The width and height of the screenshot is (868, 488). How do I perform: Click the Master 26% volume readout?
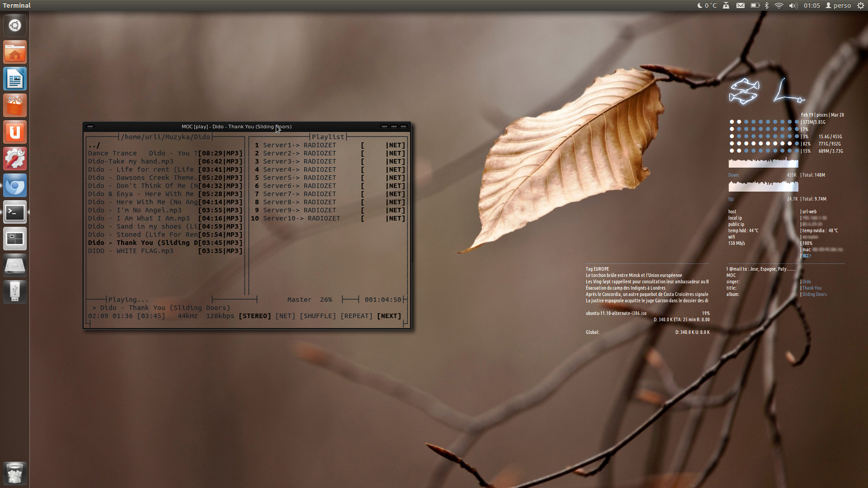[x=310, y=300]
